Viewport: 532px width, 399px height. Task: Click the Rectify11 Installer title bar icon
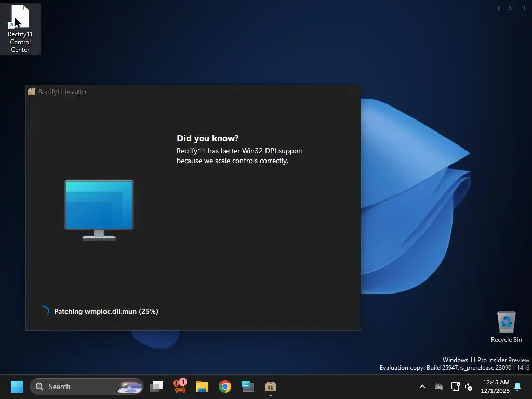point(32,91)
